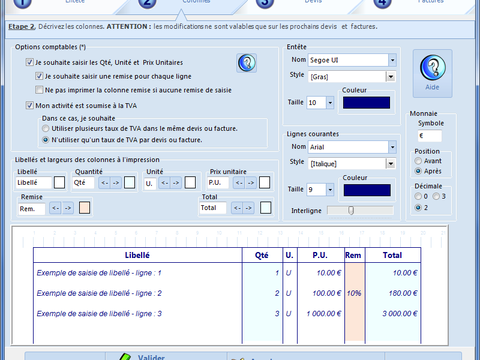Open Entête font Nom dropdown (Segoe UI)
The image size is (480, 360).
(392, 60)
